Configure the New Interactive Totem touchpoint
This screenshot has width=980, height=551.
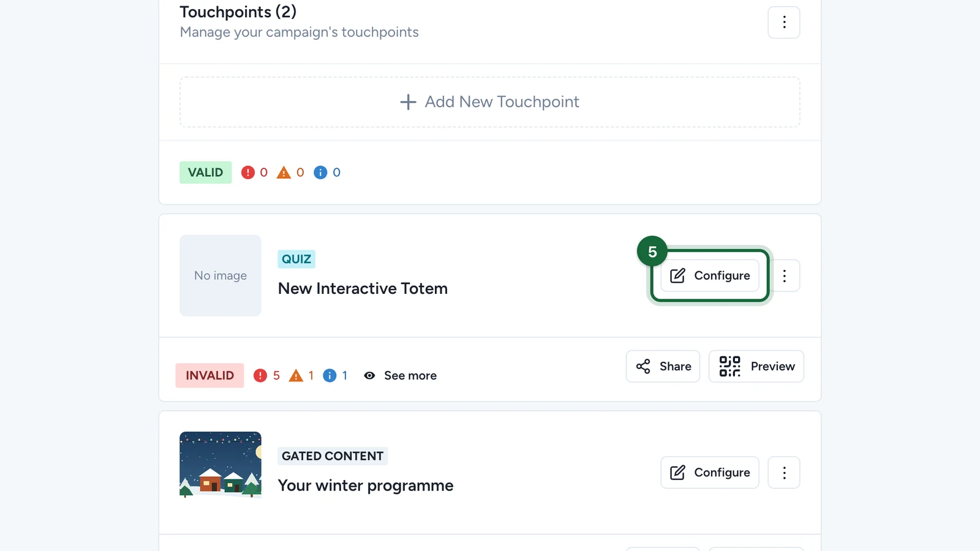tap(710, 275)
